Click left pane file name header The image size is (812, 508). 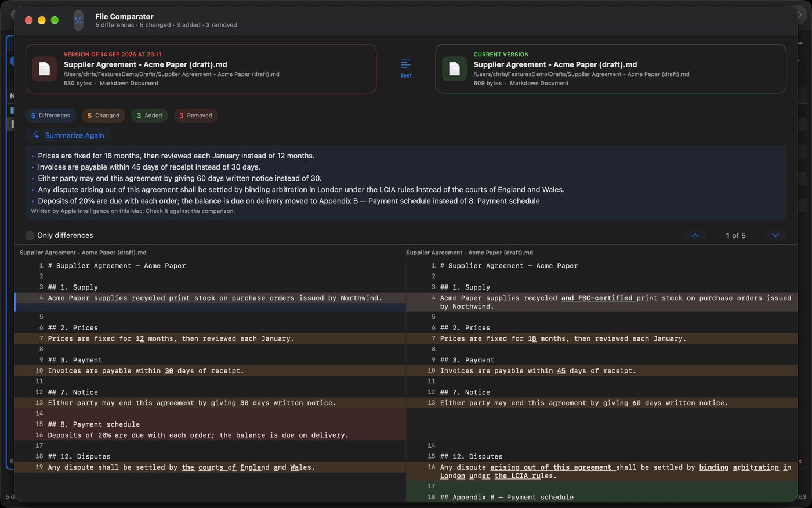(x=83, y=253)
